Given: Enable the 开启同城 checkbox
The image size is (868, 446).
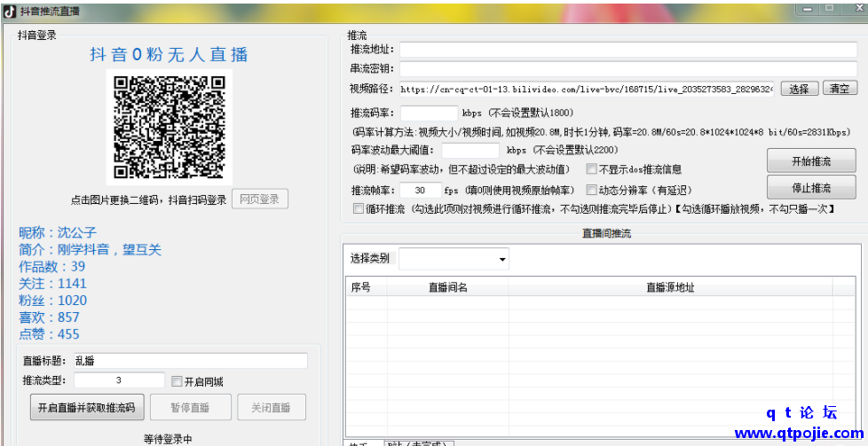Looking at the screenshot, I should pyautogui.click(x=177, y=381).
